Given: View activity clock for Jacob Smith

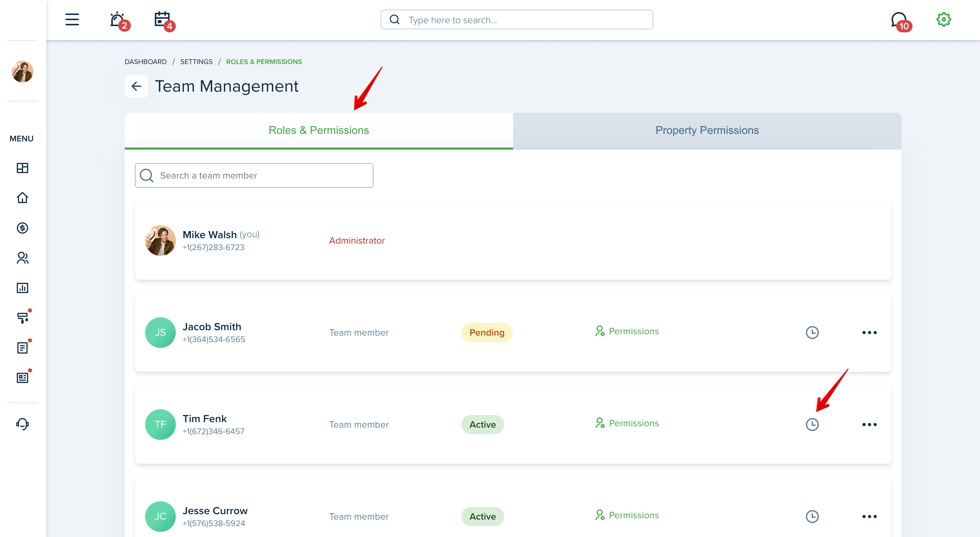Looking at the screenshot, I should [x=812, y=333].
